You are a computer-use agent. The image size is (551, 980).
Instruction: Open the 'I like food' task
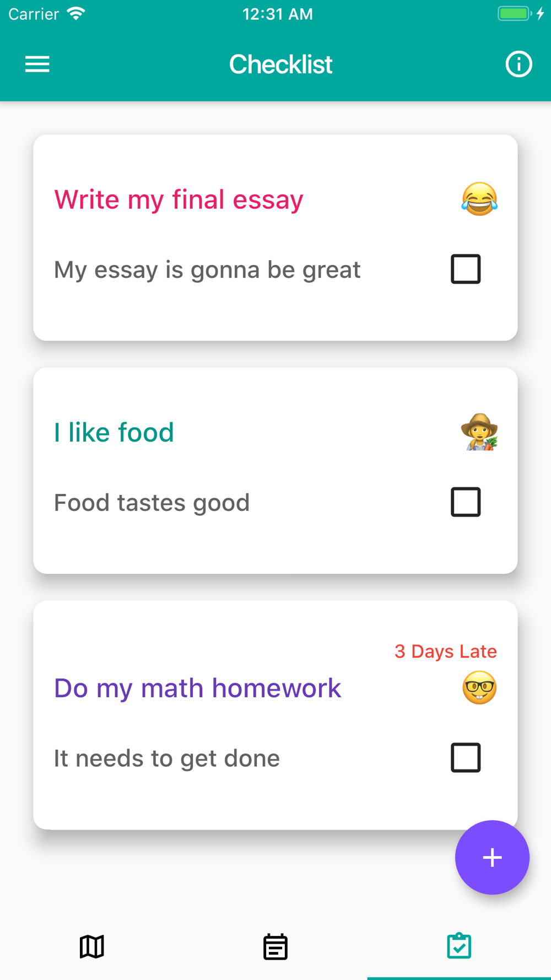pos(114,433)
